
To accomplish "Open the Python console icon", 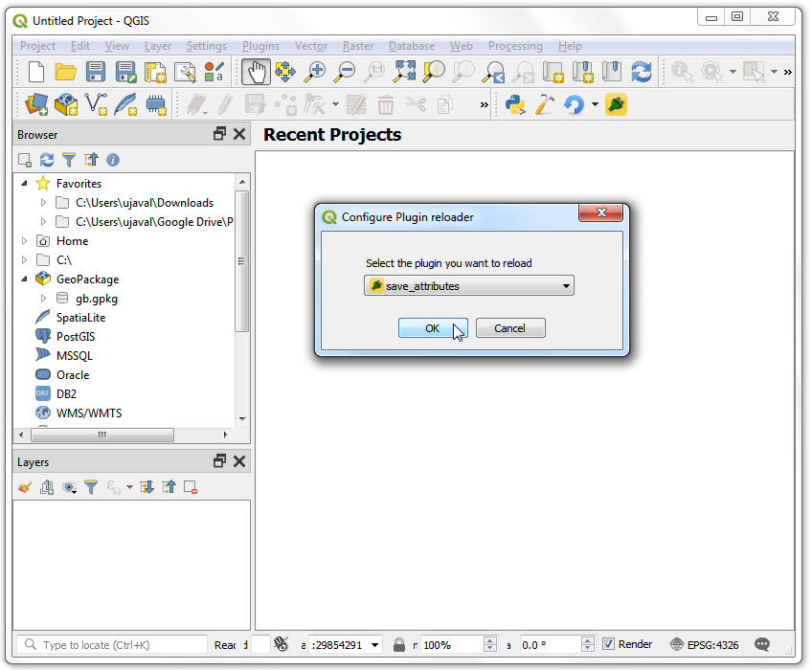I will point(515,104).
